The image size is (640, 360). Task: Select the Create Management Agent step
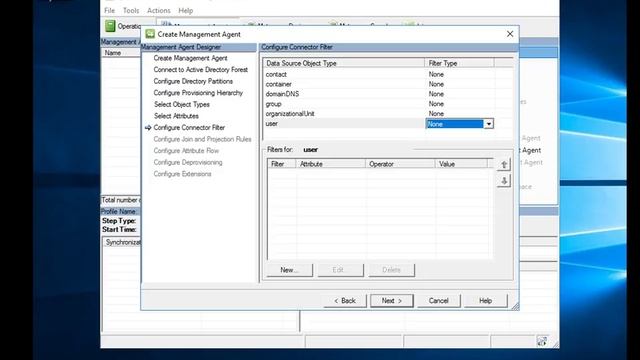[190, 58]
